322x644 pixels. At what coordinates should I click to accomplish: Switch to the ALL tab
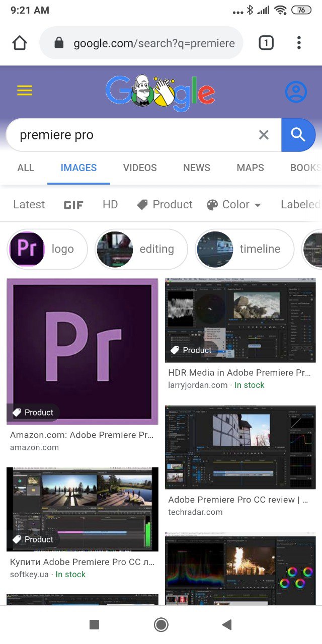(26, 168)
